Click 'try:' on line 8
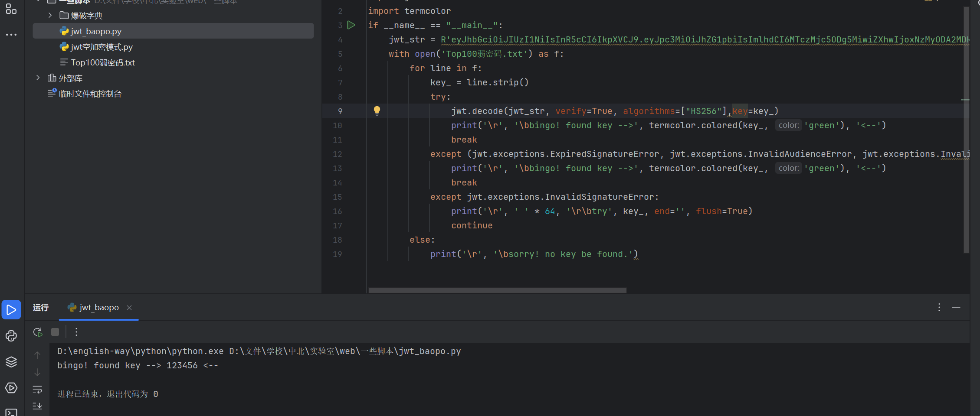 (440, 97)
